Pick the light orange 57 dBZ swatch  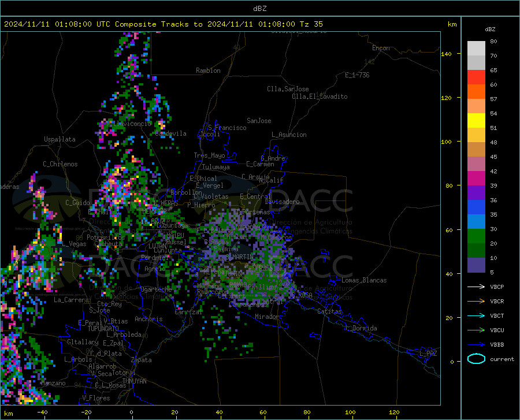click(x=476, y=106)
